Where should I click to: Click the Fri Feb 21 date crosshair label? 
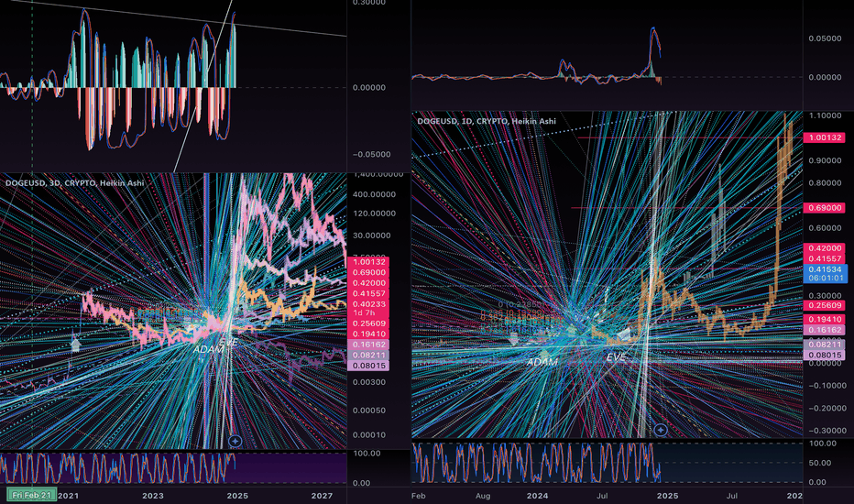pos(31,495)
